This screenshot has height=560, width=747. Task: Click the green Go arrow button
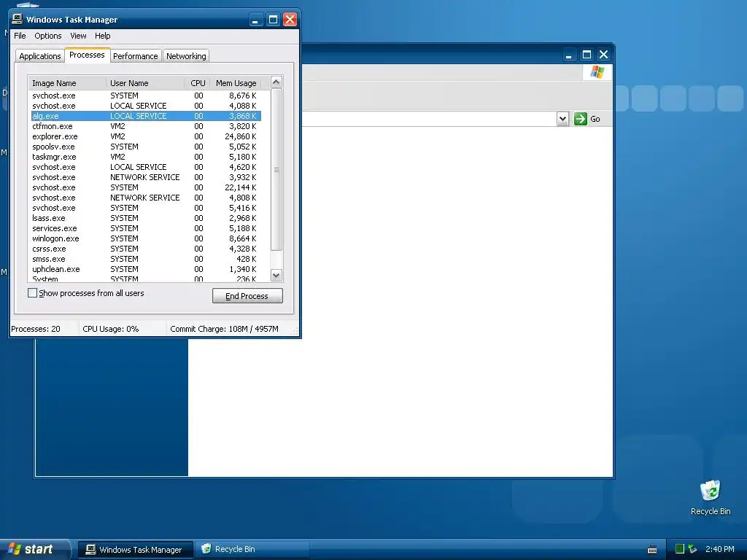click(580, 119)
